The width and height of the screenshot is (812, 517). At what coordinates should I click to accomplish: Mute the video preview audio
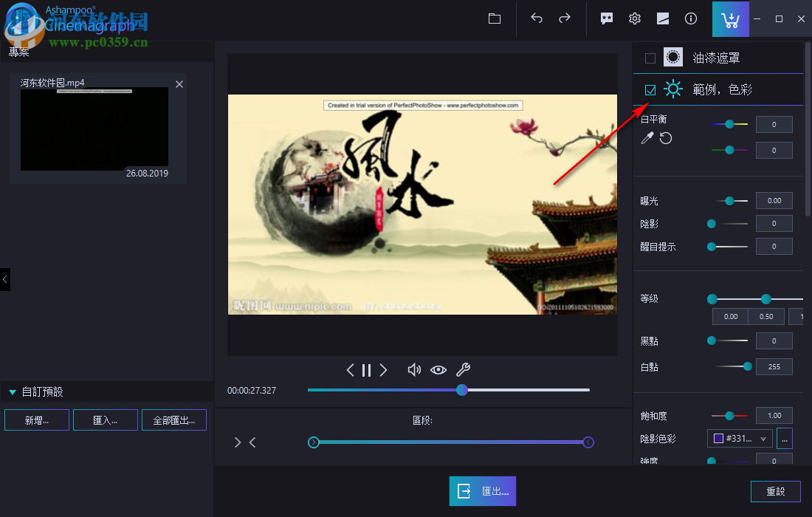413,370
